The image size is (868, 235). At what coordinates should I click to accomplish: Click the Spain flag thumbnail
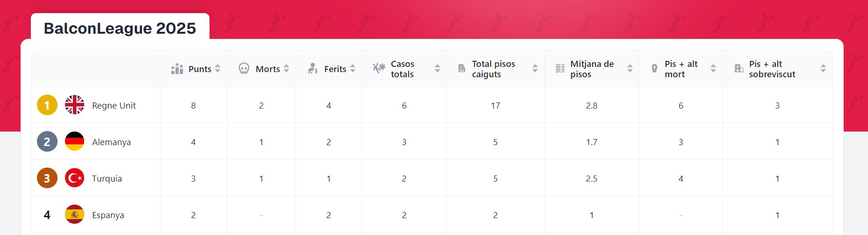tap(74, 214)
